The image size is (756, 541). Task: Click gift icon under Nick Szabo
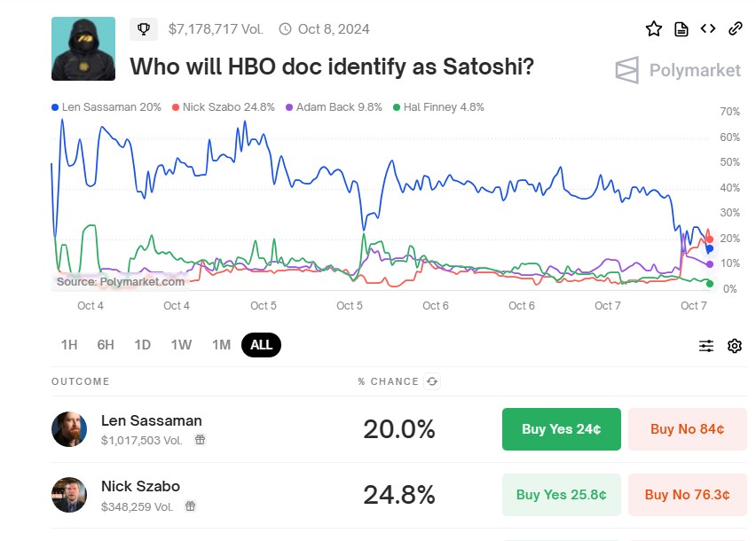191,506
